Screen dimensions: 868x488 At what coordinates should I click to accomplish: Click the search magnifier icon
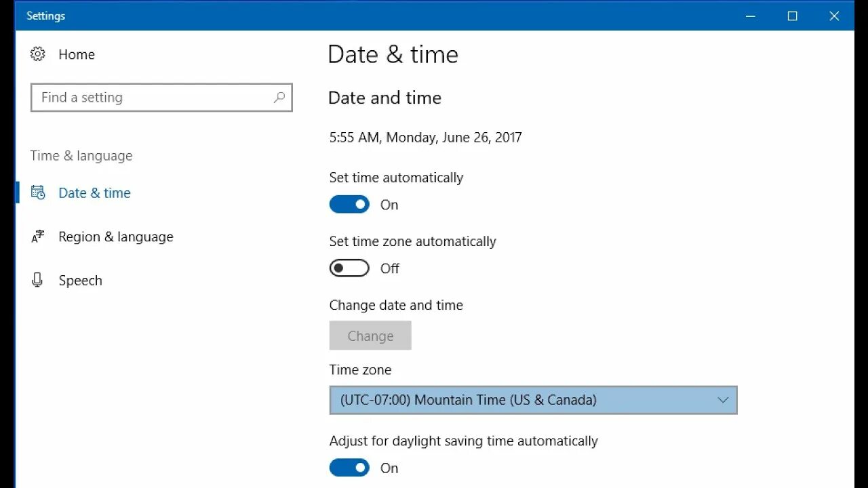tap(279, 98)
